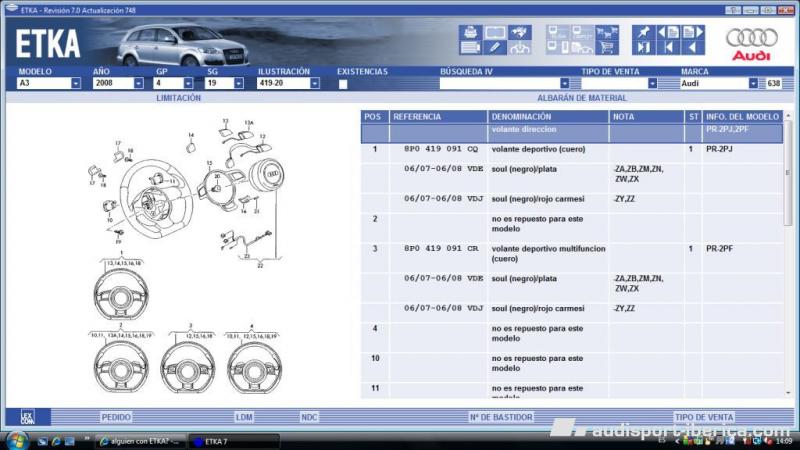This screenshot has width=800, height=450.
Task: Click the Denominación column header
Action: [x=548, y=117]
